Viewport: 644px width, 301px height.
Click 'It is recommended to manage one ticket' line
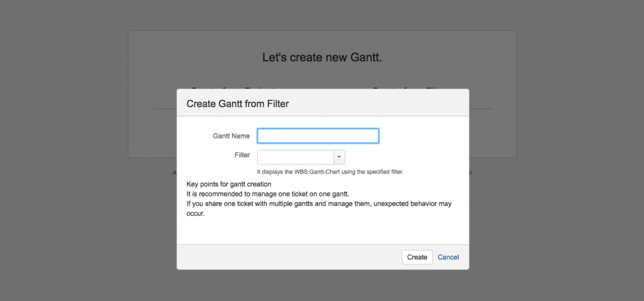pyautogui.click(x=268, y=194)
